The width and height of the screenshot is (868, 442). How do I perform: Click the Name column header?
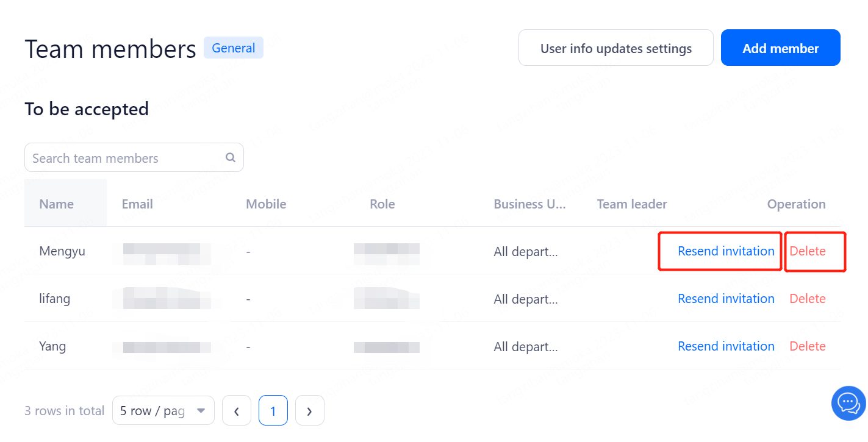(x=56, y=204)
